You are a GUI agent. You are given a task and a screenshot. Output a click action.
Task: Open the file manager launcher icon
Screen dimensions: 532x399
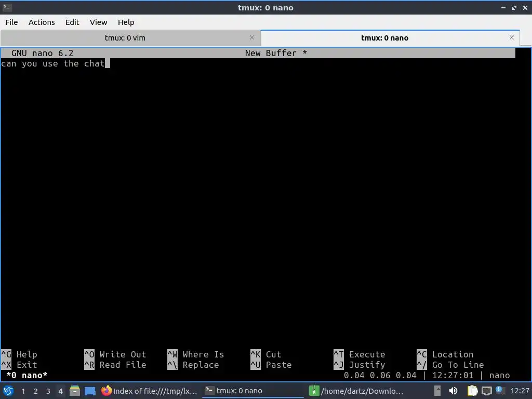click(75, 391)
